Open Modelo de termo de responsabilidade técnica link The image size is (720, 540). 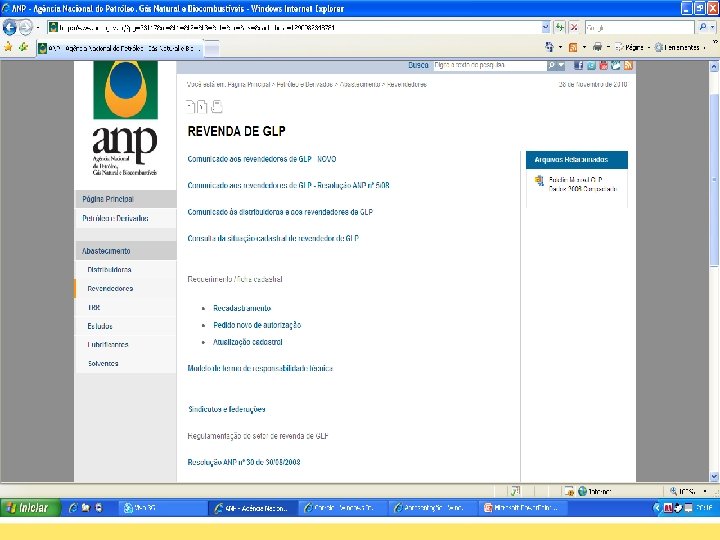tap(260, 368)
